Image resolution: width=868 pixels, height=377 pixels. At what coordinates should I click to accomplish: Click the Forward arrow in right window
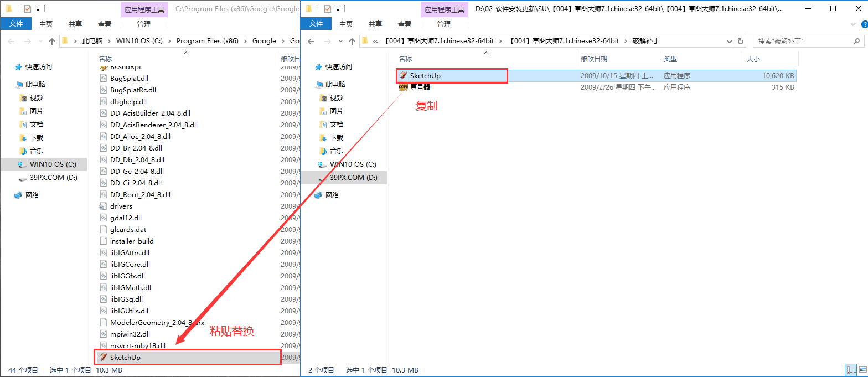327,41
